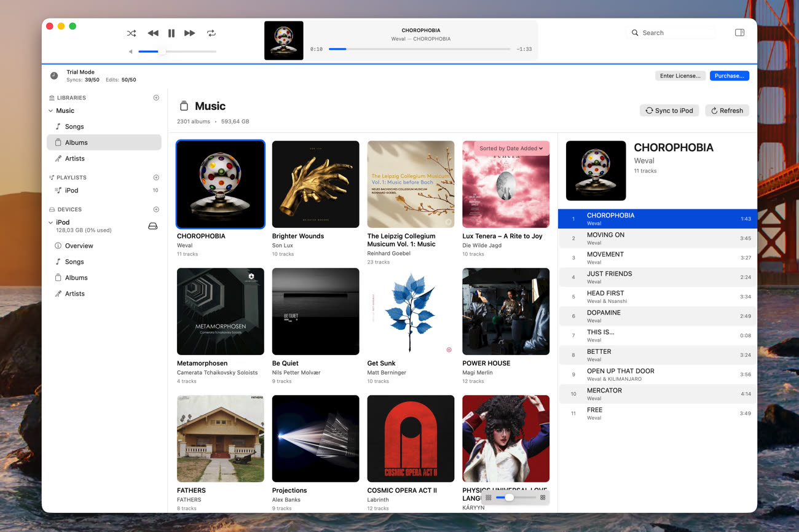Image resolution: width=799 pixels, height=532 pixels.
Task: Click the Brighter Wounds album title
Action: [x=298, y=236]
